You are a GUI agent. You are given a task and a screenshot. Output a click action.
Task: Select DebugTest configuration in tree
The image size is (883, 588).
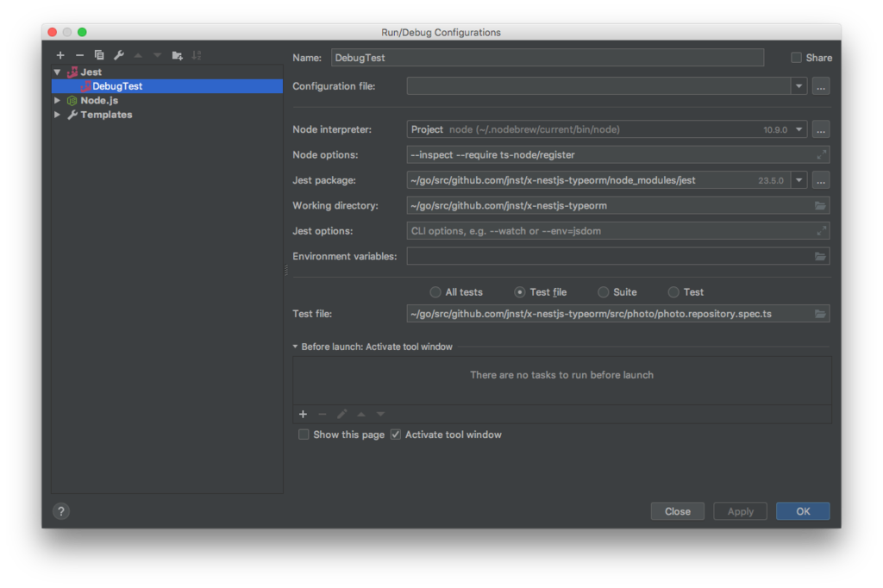(167, 86)
